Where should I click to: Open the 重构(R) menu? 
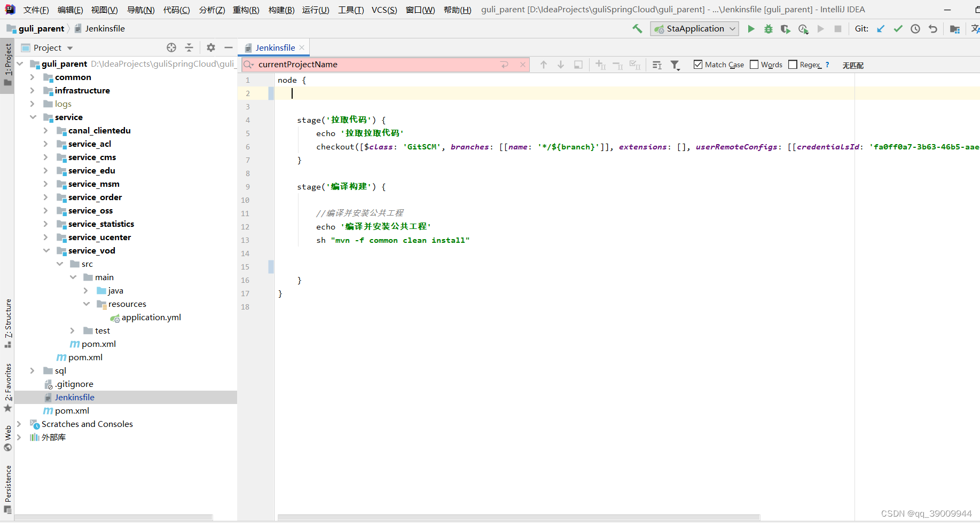pyautogui.click(x=246, y=10)
